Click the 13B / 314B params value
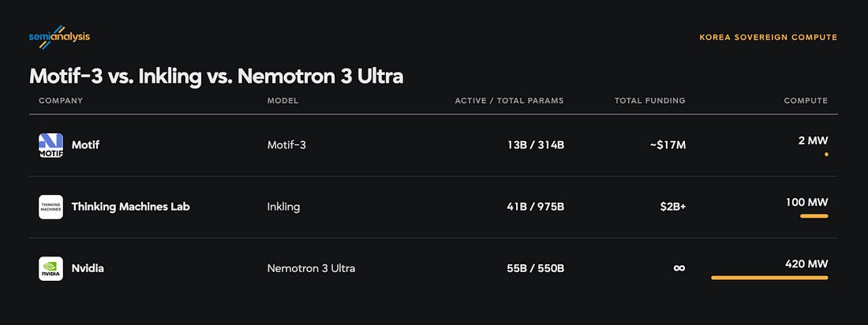The image size is (868, 325). click(x=535, y=145)
